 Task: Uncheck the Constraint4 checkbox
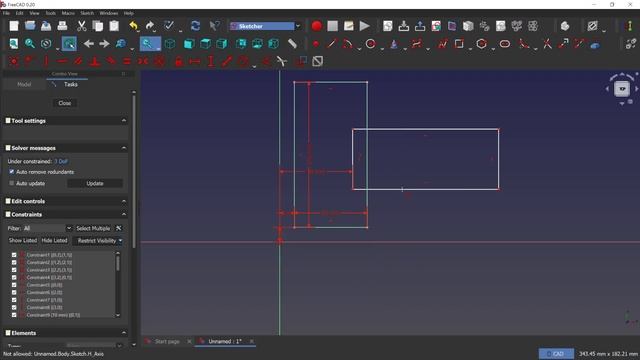click(x=14, y=278)
